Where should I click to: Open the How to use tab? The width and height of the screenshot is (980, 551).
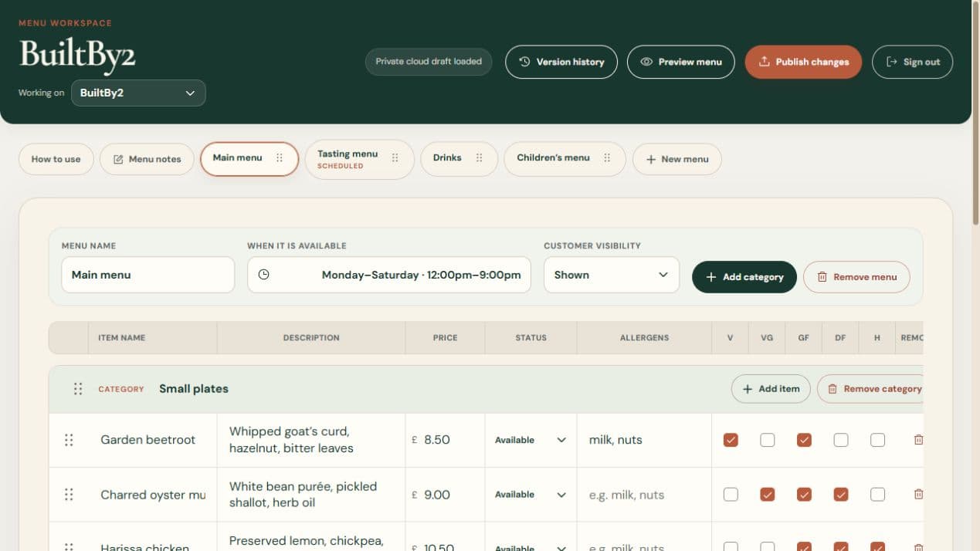tap(56, 159)
